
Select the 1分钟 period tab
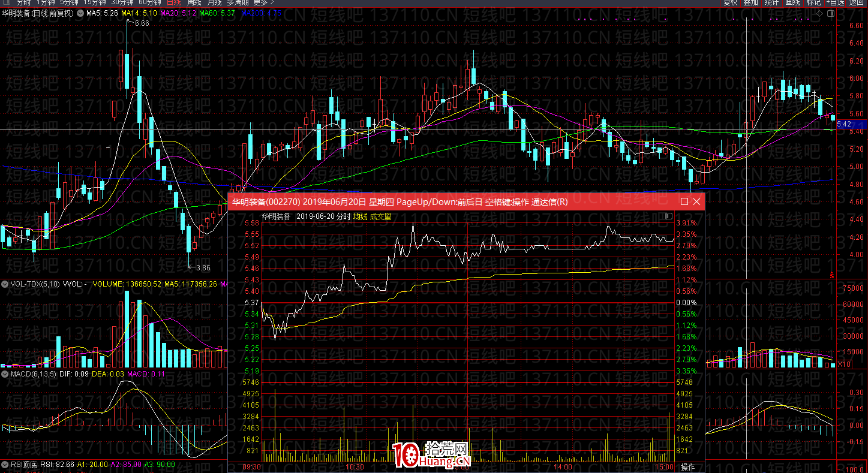pyautogui.click(x=46, y=3)
